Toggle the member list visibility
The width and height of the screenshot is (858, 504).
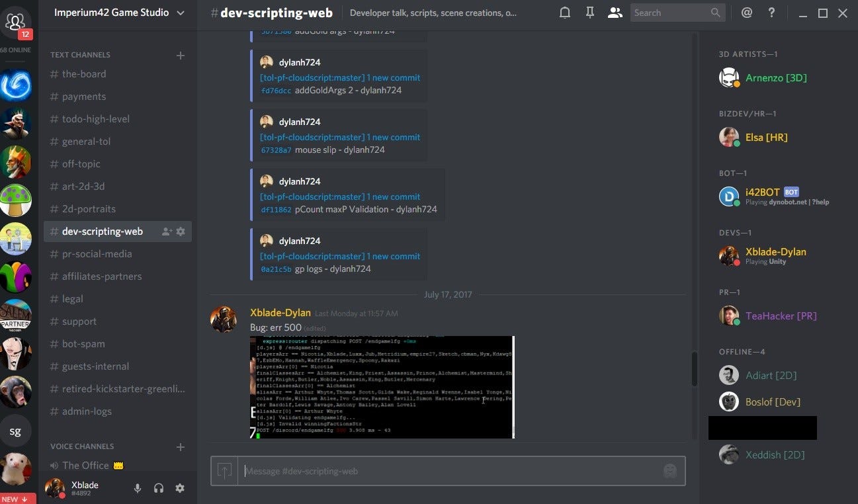click(x=615, y=13)
